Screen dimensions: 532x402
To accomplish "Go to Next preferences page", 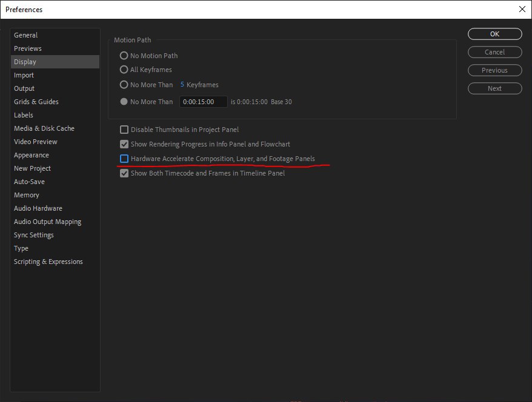I will click(494, 88).
